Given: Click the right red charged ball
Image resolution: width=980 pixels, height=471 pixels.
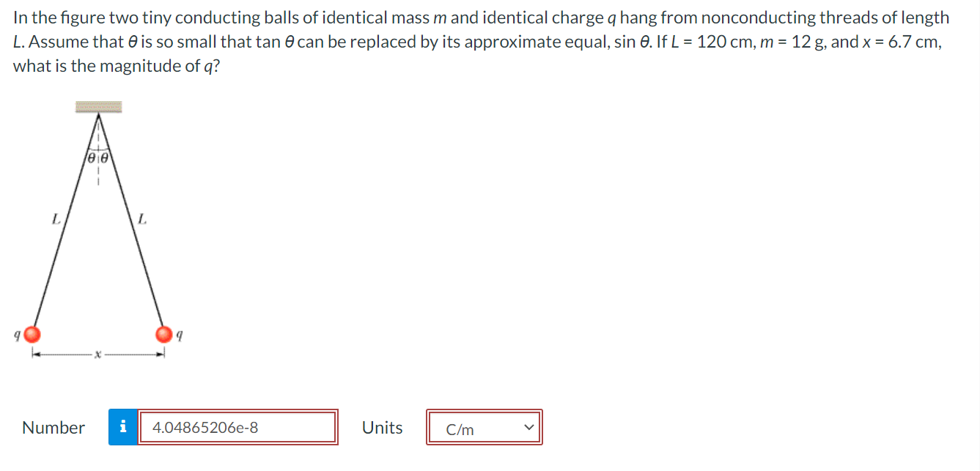Looking at the screenshot, I should coord(163,334).
